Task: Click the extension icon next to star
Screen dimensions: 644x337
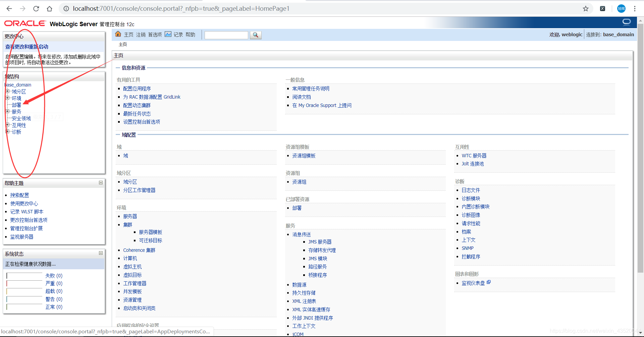Action: pos(603,9)
